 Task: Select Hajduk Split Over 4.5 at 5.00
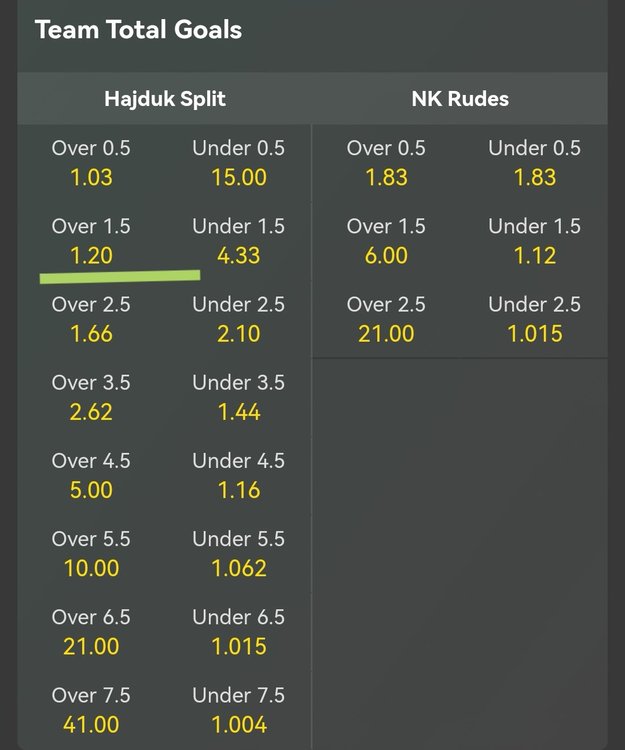pyautogui.click(x=91, y=476)
